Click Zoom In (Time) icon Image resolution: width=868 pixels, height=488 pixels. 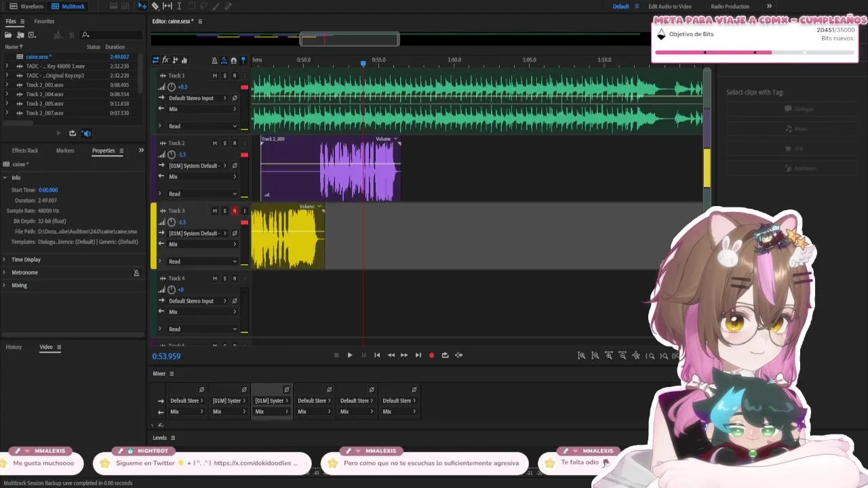(609, 356)
